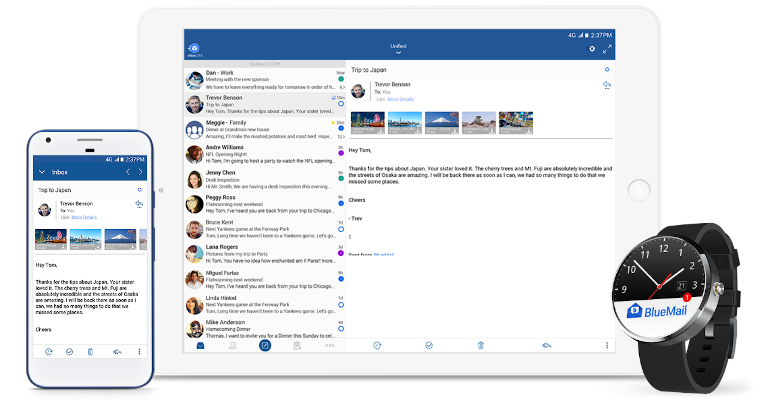Tap Trevor Benson avatar on phone email
This screenshot has height=400, width=768.
45,210
